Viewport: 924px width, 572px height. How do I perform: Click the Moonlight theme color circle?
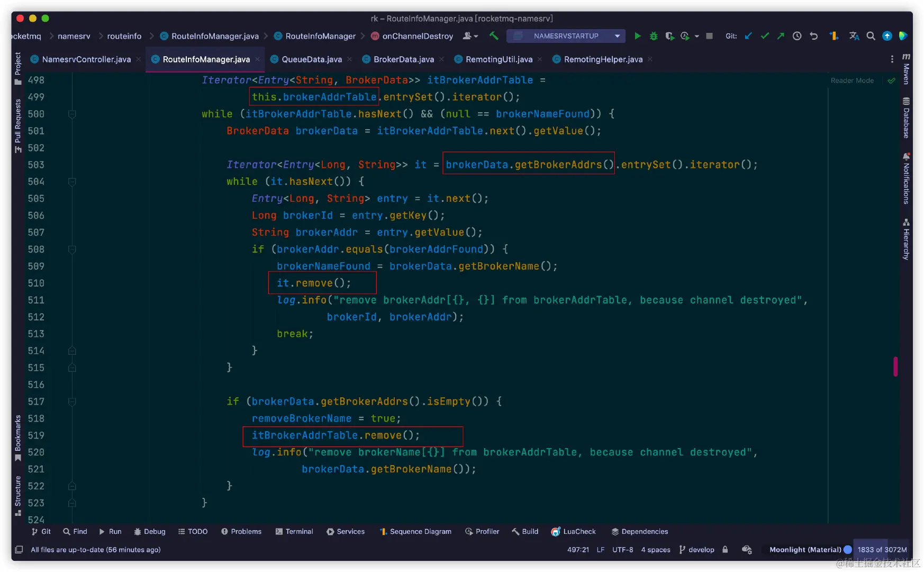point(848,550)
